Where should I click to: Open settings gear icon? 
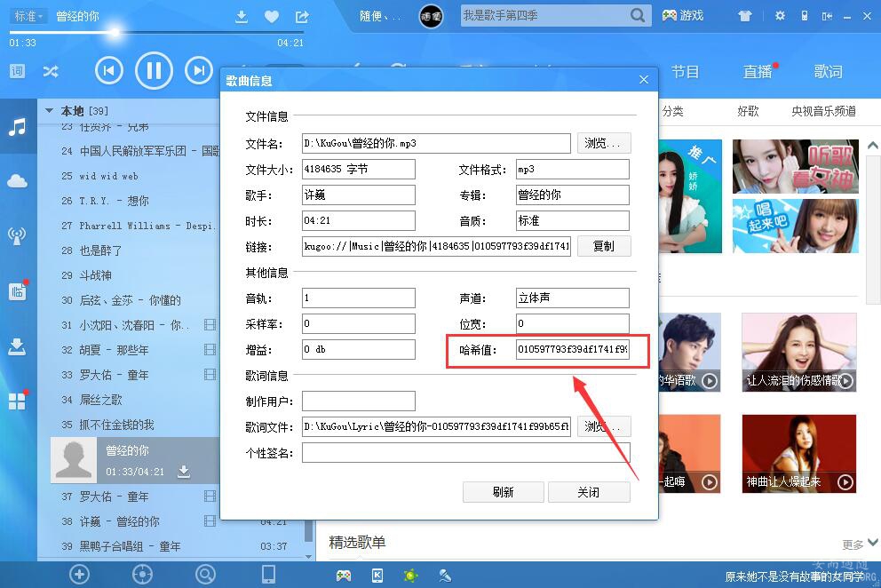pos(780,16)
